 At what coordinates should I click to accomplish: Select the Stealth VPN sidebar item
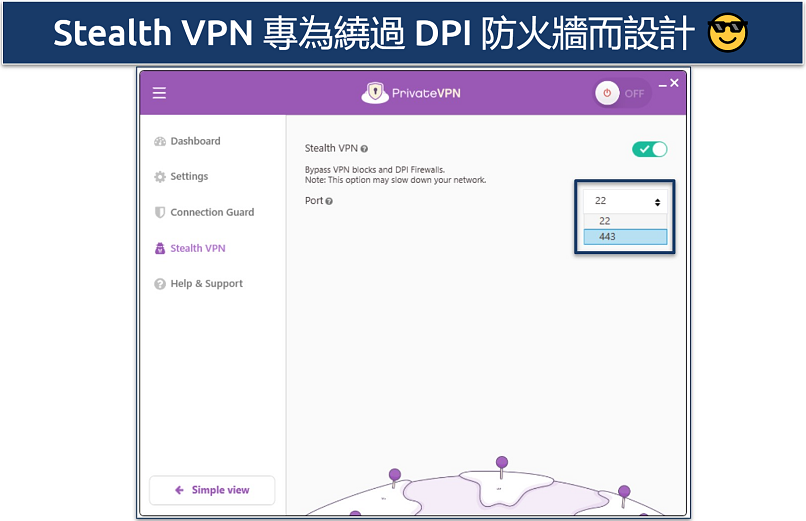190,248
